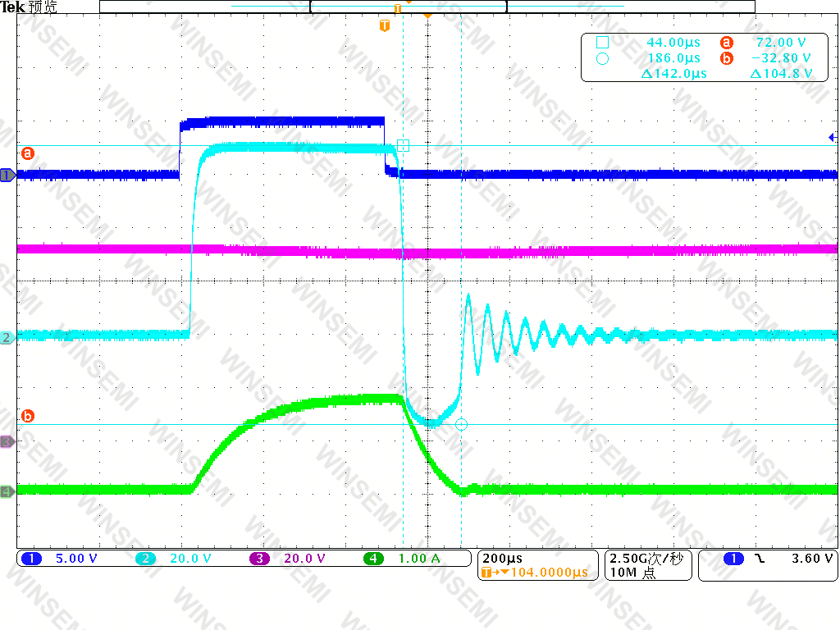Click the record view overview bar at top
Screen dimensions: 840x630
click(427, 7)
